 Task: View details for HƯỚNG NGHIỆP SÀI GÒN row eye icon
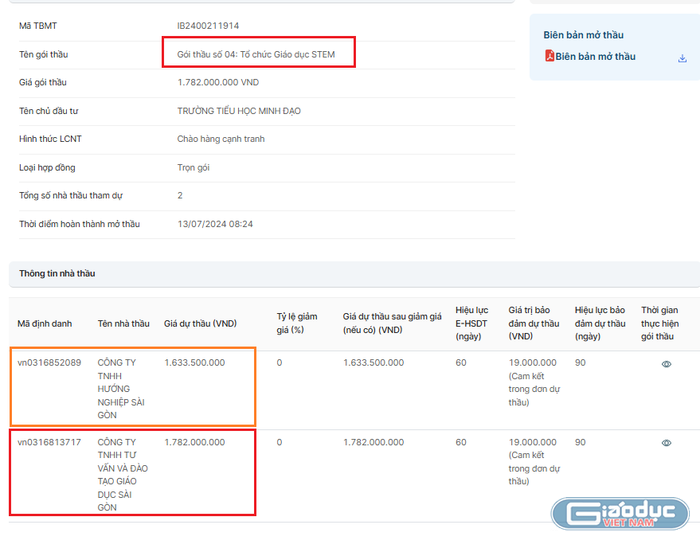click(x=666, y=364)
